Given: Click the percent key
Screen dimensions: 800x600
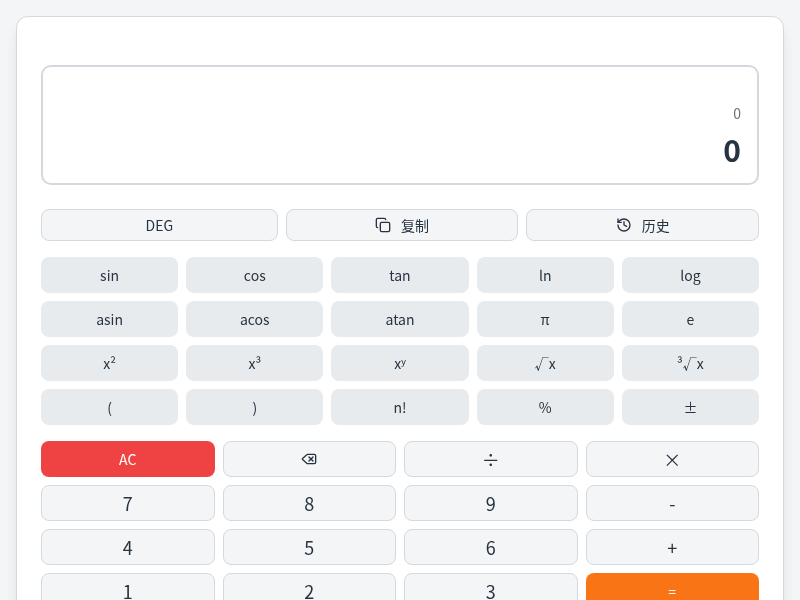Looking at the screenshot, I should click(x=545, y=407).
